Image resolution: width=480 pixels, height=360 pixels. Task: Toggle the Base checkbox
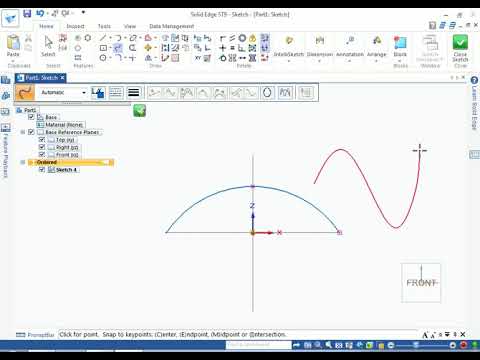coord(31,117)
